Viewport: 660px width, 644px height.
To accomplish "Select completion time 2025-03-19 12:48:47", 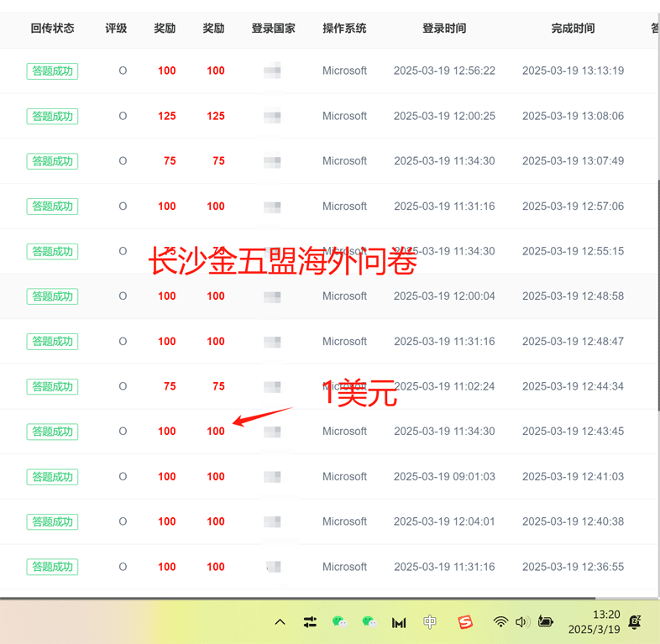I will click(x=573, y=342).
